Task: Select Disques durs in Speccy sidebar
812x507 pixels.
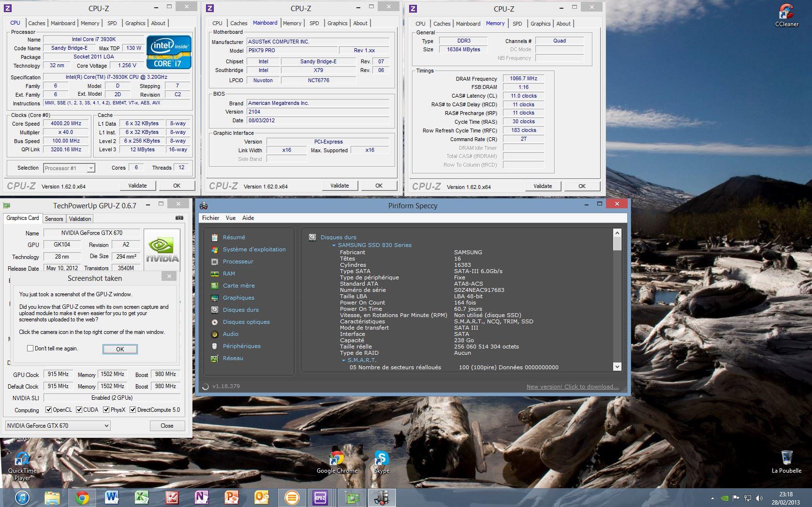Action: pos(240,310)
